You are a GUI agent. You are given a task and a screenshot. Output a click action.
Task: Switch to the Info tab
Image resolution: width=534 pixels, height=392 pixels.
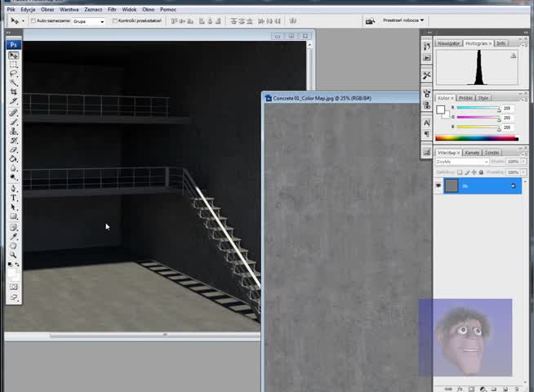pyautogui.click(x=501, y=43)
